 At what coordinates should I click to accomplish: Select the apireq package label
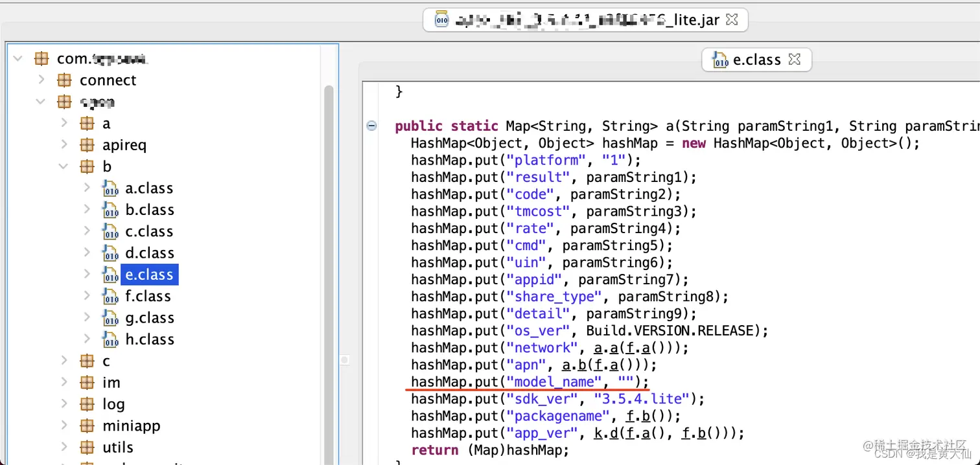124,145
